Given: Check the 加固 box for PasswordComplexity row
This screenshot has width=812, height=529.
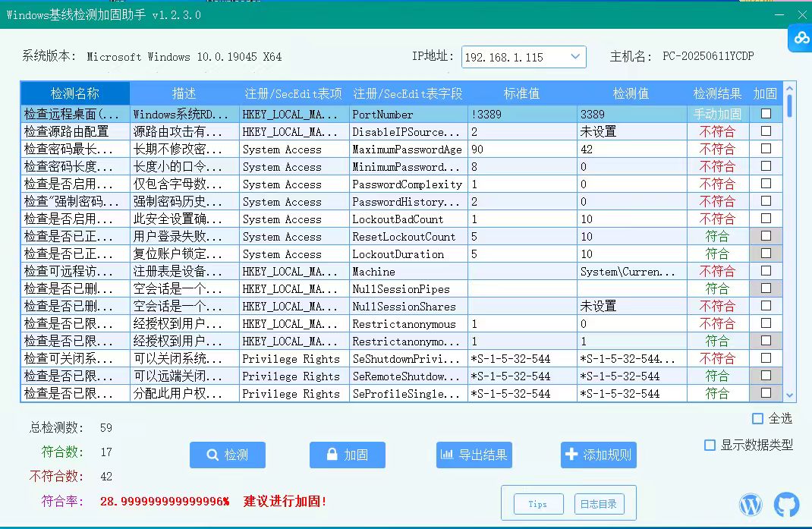Looking at the screenshot, I should [766, 184].
